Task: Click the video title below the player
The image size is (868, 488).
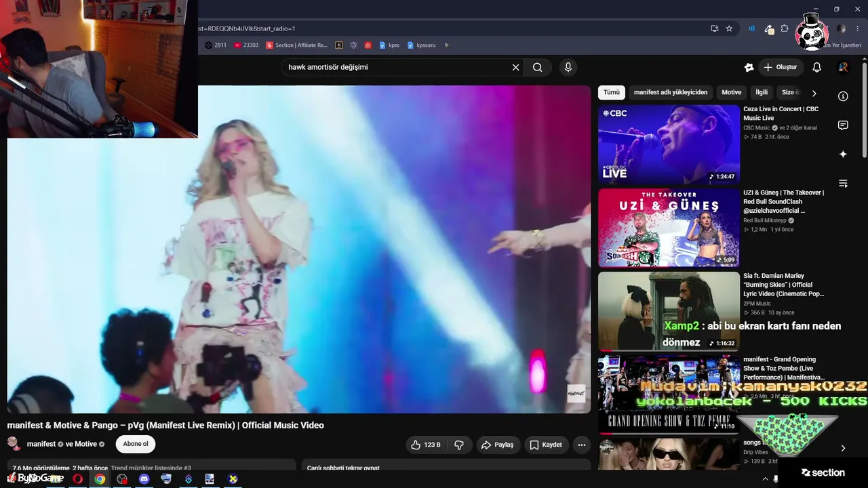Action: tap(165, 425)
